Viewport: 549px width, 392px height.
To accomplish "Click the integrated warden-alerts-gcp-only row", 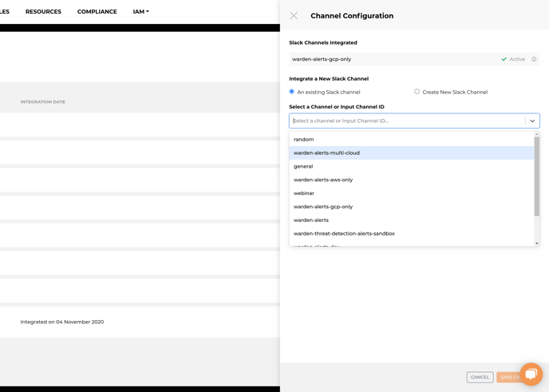I will (414, 59).
